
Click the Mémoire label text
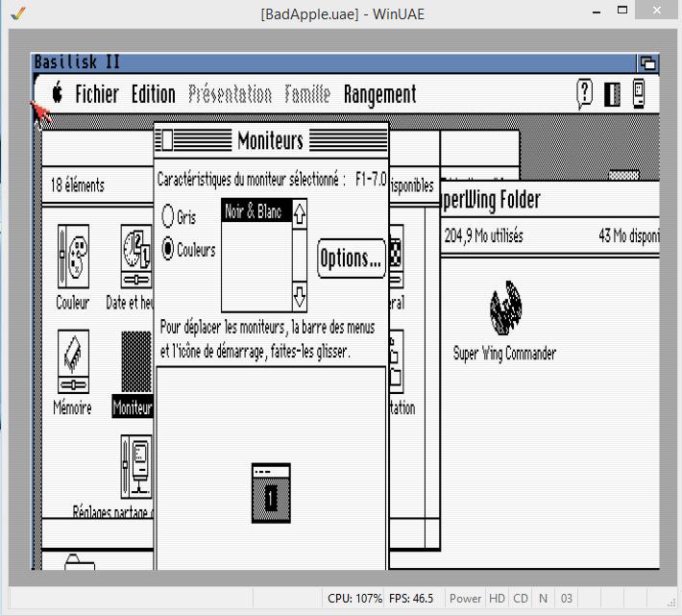(x=72, y=407)
